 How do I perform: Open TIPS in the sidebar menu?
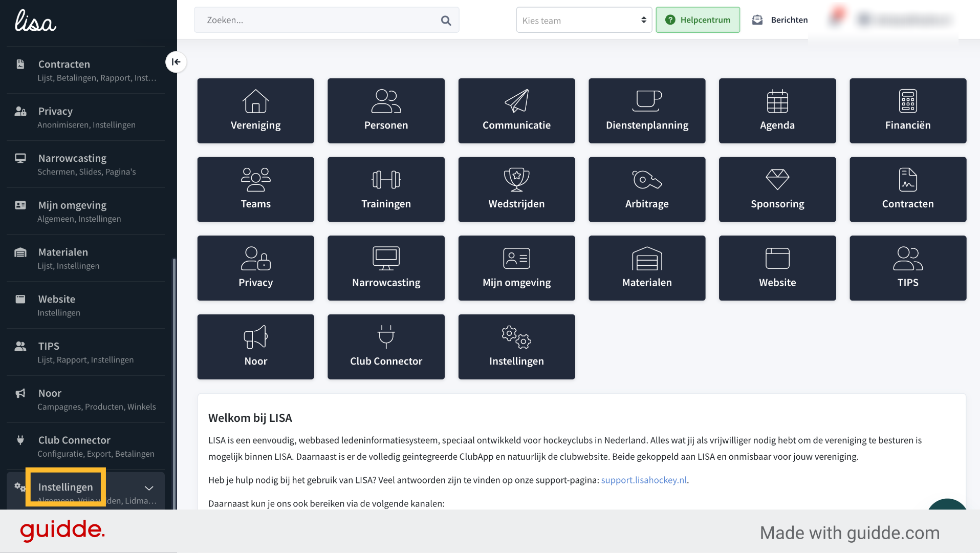(x=86, y=352)
